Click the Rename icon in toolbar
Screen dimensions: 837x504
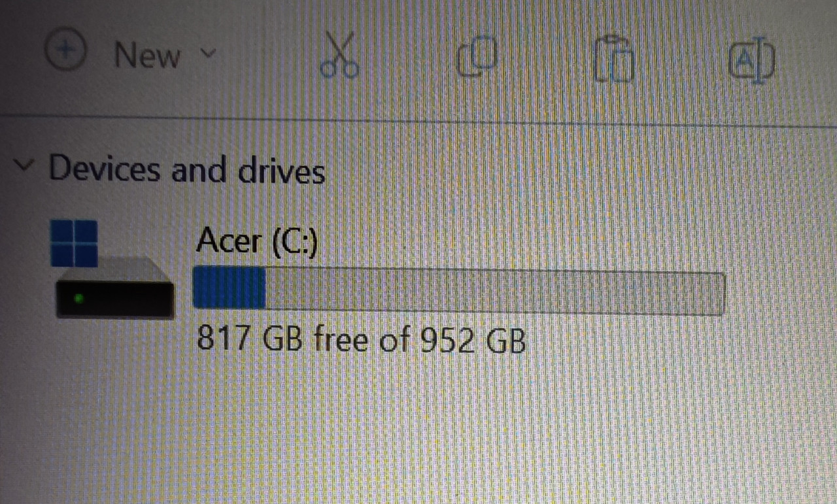(752, 61)
